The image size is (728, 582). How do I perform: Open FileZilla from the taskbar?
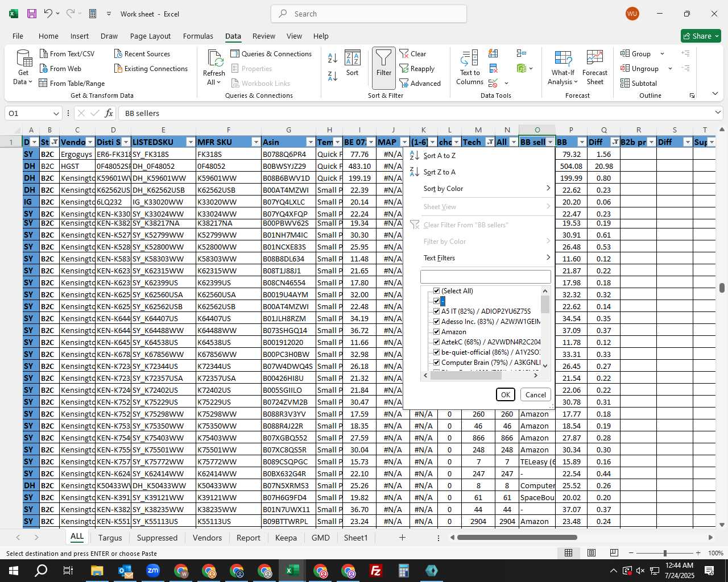(x=376, y=570)
